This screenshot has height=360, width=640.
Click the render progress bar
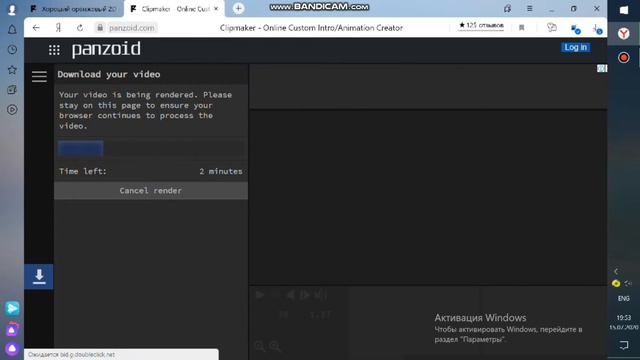[x=151, y=148]
